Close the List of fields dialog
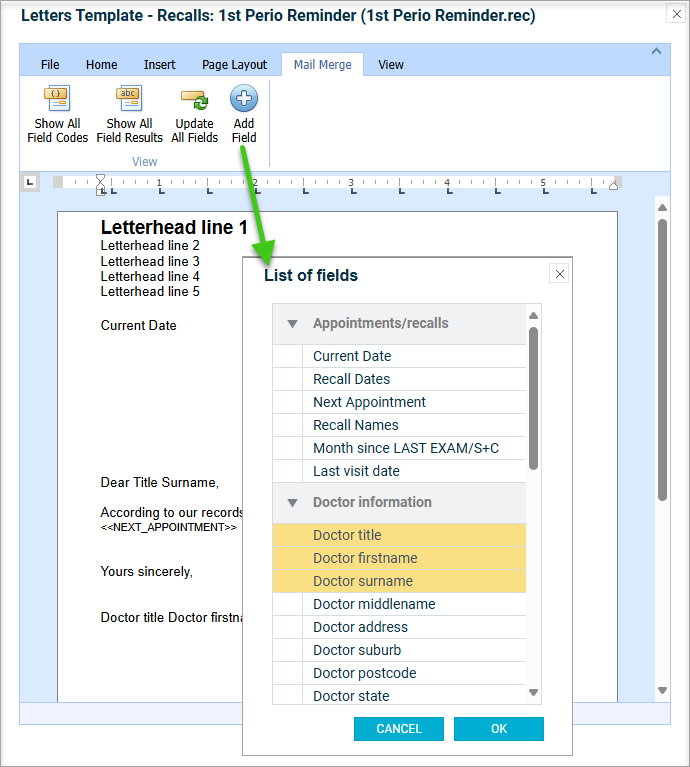690x767 pixels. (x=559, y=274)
